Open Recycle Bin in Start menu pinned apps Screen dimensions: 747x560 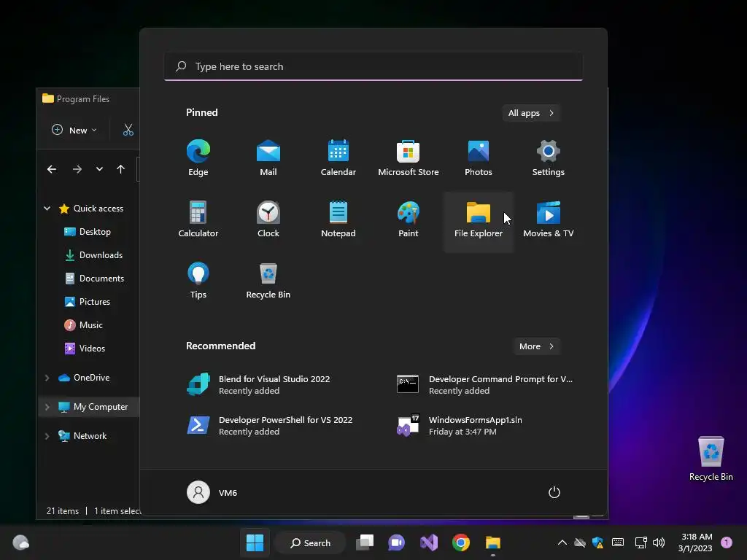268,281
